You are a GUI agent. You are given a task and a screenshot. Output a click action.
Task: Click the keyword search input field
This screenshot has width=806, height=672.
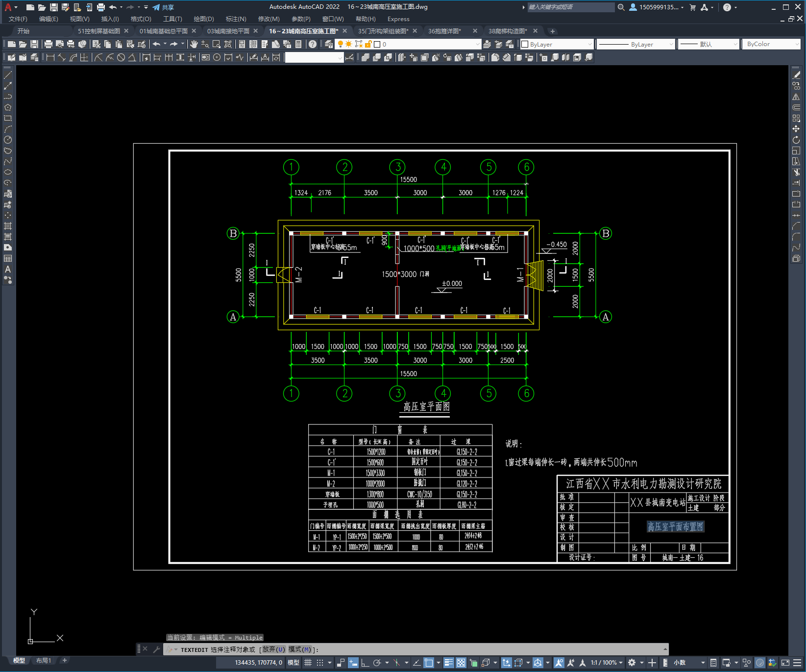point(570,7)
